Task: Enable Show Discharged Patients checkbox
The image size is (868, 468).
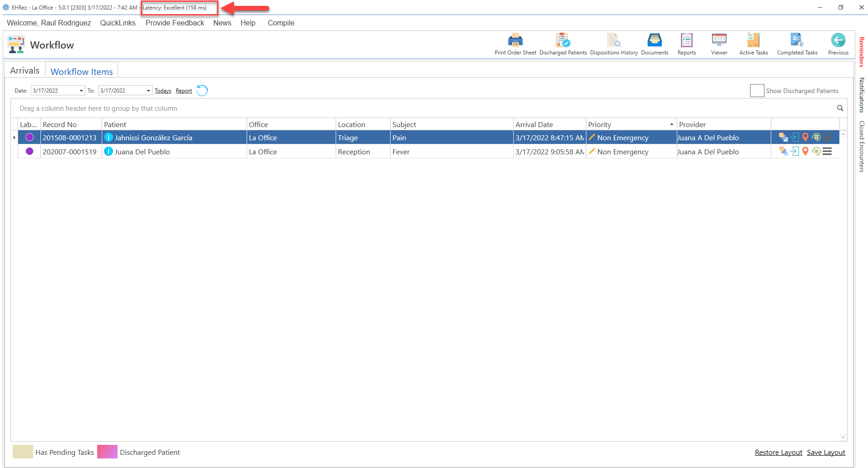Action: point(757,90)
